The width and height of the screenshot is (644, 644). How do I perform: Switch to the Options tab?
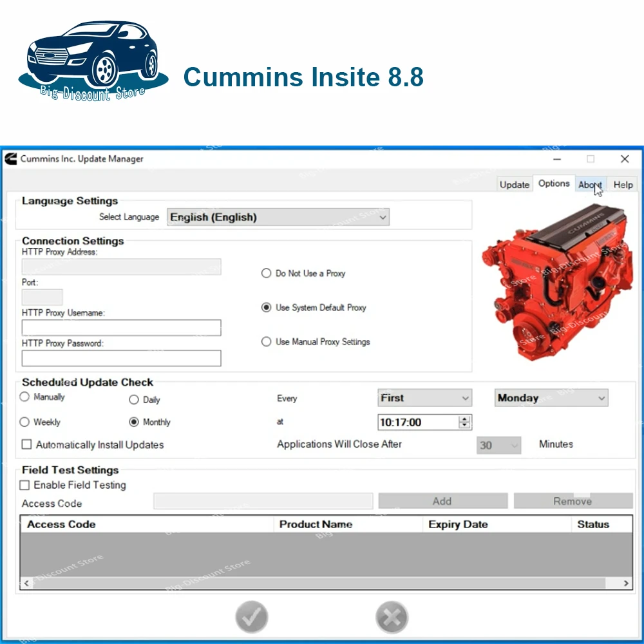tap(554, 183)
